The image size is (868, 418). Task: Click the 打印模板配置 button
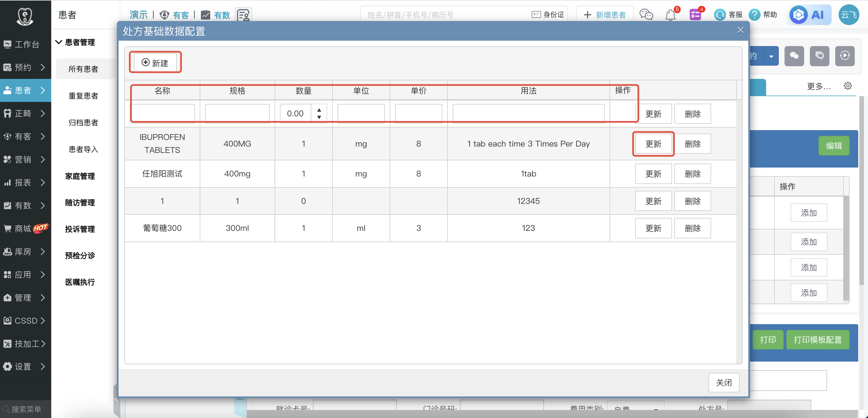818,339
